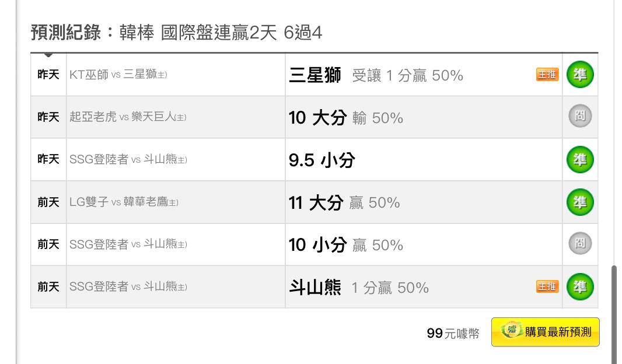Click small triangle marker above 昨天 column
This screenshot has width=622, height=364.
[x=48, y=55]
